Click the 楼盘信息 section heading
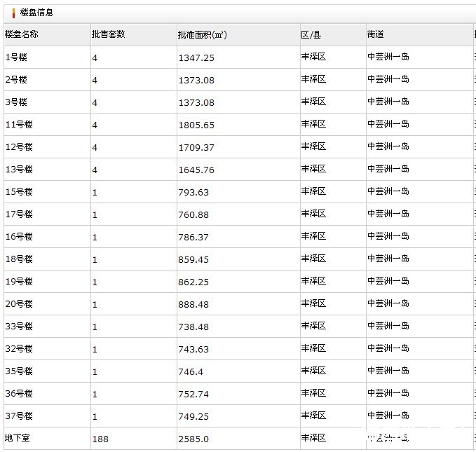Viewport: 476px width, 452px height. (36, 13)
